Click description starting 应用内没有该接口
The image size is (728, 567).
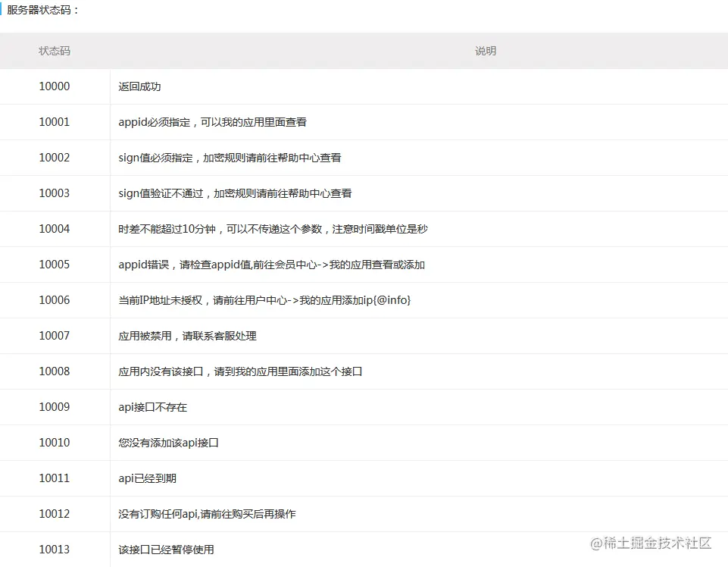click(x=240, y=371)
